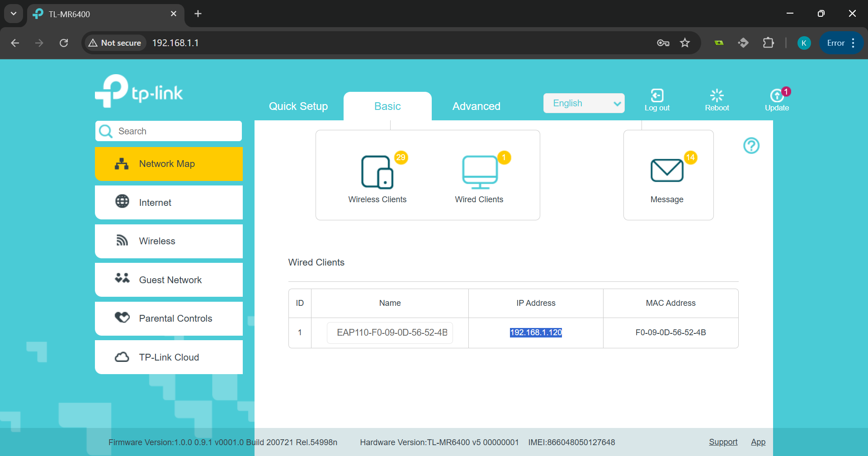Click the F0-09-0D-56-52-4B MAC address cell
Image resolution: width=868 pixels, height=456 pixels.
click(x=670, y=332)
